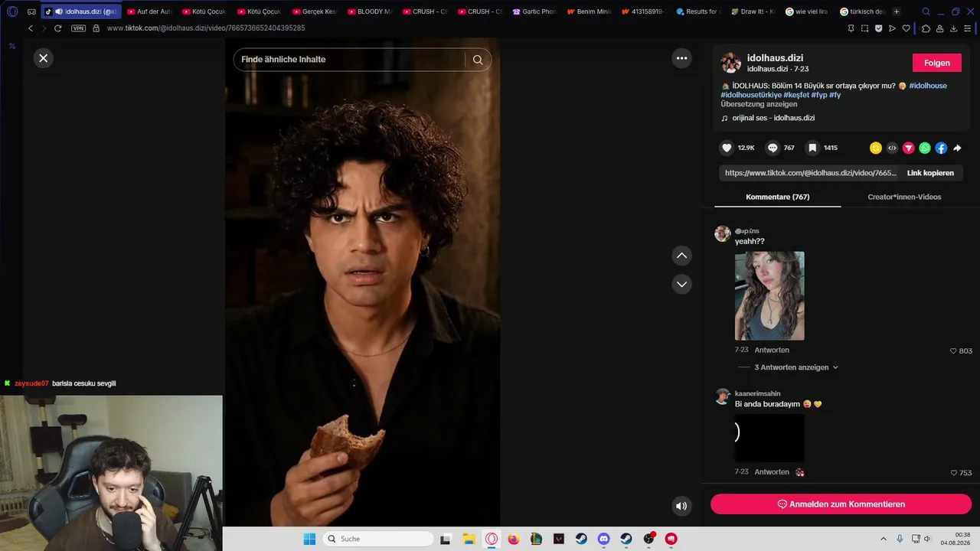This screenshot has height=551, width=980.
Task: Open the #idolhousetürkiye hashtag
Action: point(751,95)
